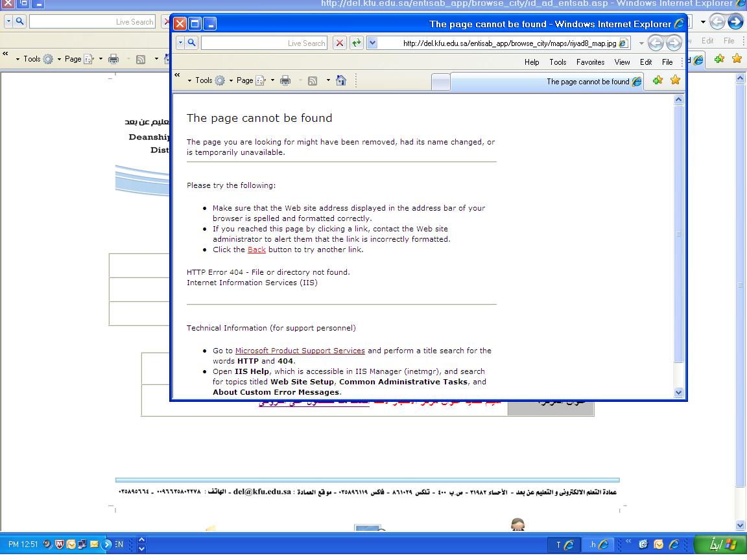Expand hidden toolbar chevron in background window
The height and width of the screenshot is (560, 747).
tap(6, 53)
